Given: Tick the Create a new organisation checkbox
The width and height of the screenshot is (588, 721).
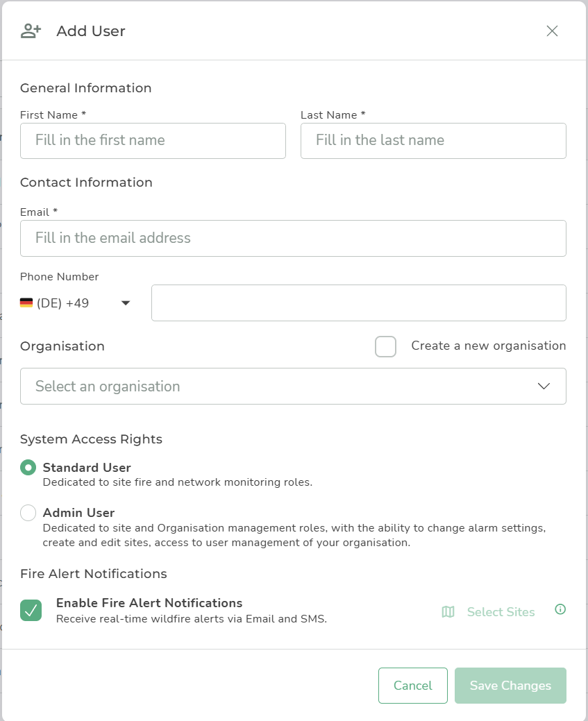Looking at the screenshot, I should click(x=385, y=346).
